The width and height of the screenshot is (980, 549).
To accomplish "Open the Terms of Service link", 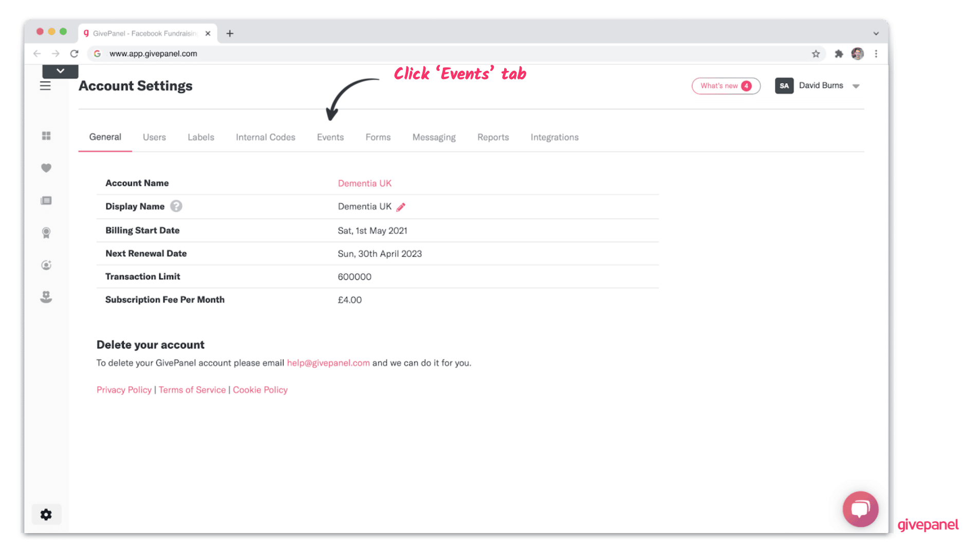I will coord(192,390).
